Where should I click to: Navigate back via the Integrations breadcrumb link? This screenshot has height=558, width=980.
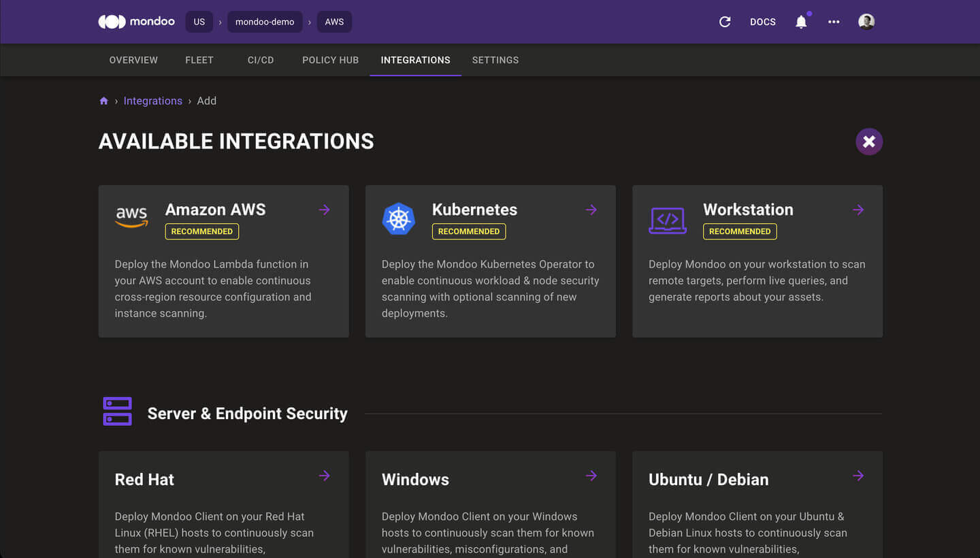152,100
